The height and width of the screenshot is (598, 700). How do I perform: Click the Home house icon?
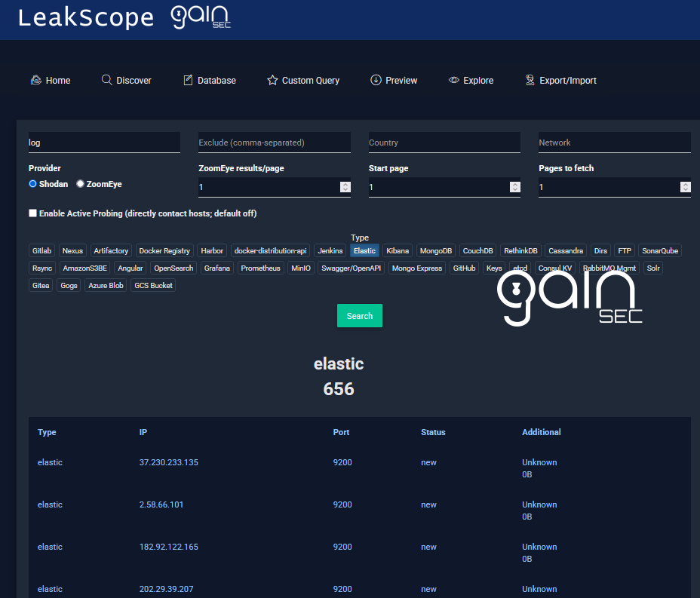tap(35, 80)
